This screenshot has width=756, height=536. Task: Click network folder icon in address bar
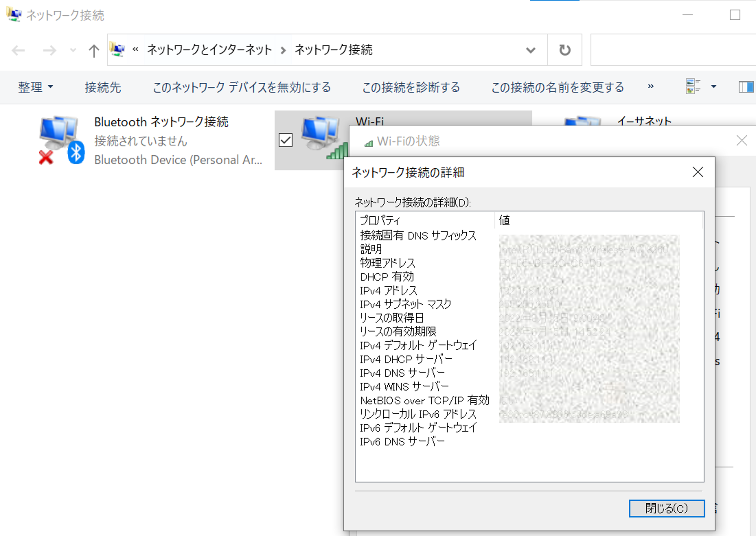(117, 49)
